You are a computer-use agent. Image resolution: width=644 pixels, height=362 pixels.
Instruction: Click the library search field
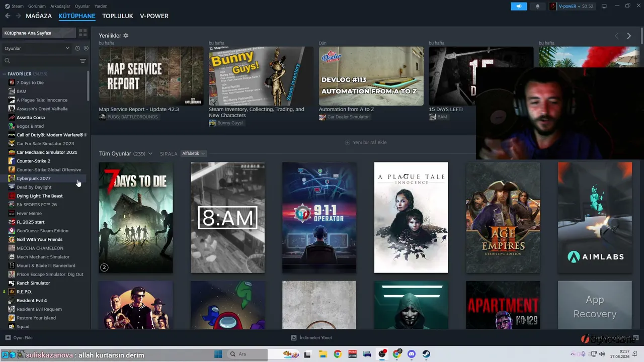coord(40,61)
